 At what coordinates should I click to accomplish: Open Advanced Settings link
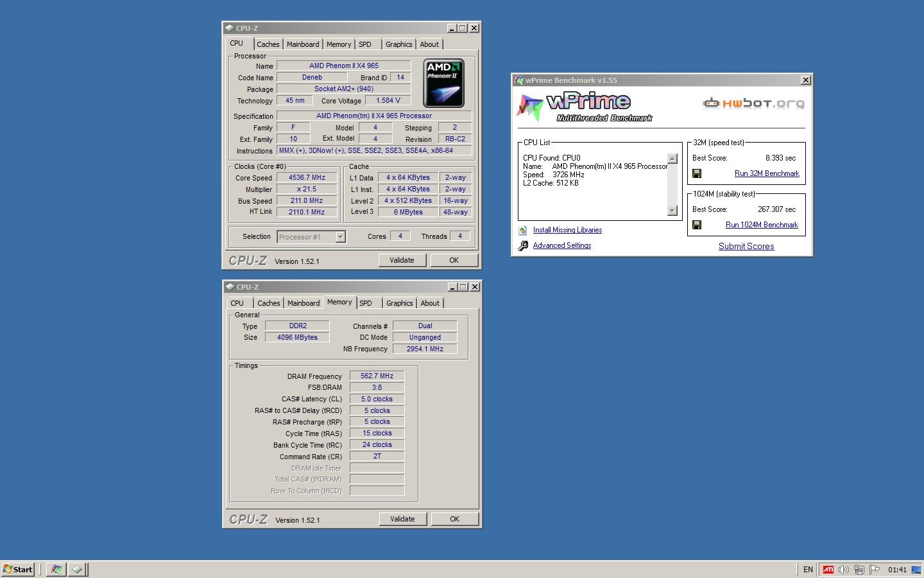562,245
